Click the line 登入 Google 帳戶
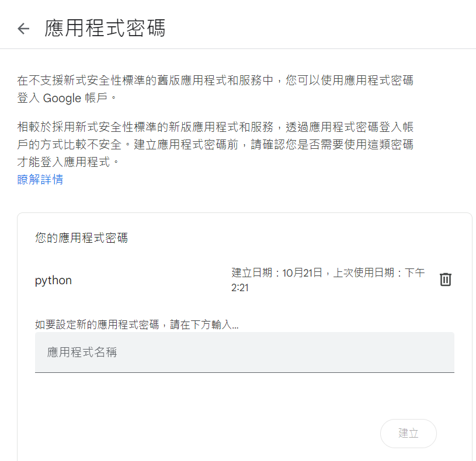 tap(67, 98)
